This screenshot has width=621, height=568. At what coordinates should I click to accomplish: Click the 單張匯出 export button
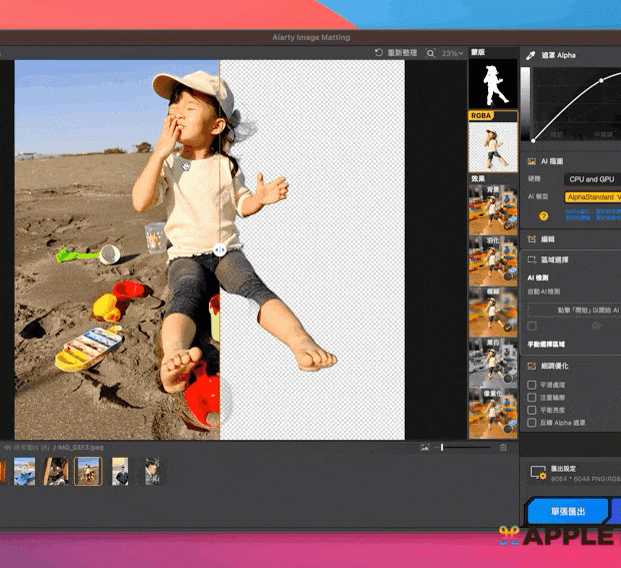coord(567,511)
